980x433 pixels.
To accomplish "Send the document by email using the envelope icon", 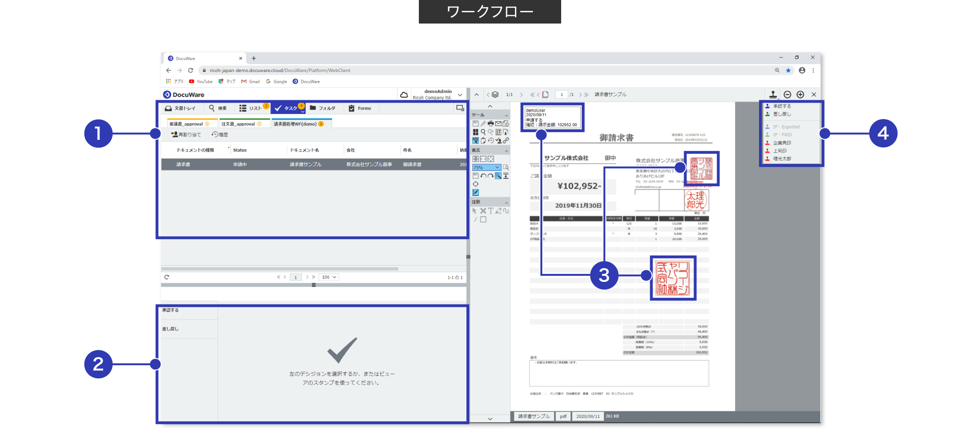I will (498, 123).
